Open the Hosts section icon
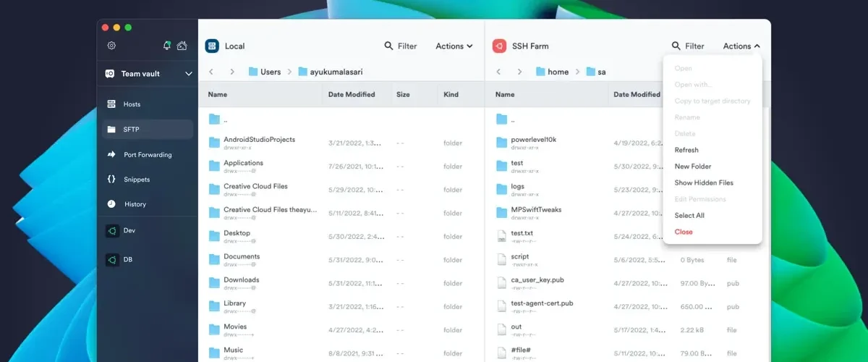Viewport: 868px width, 362px height. pos(111,104)
